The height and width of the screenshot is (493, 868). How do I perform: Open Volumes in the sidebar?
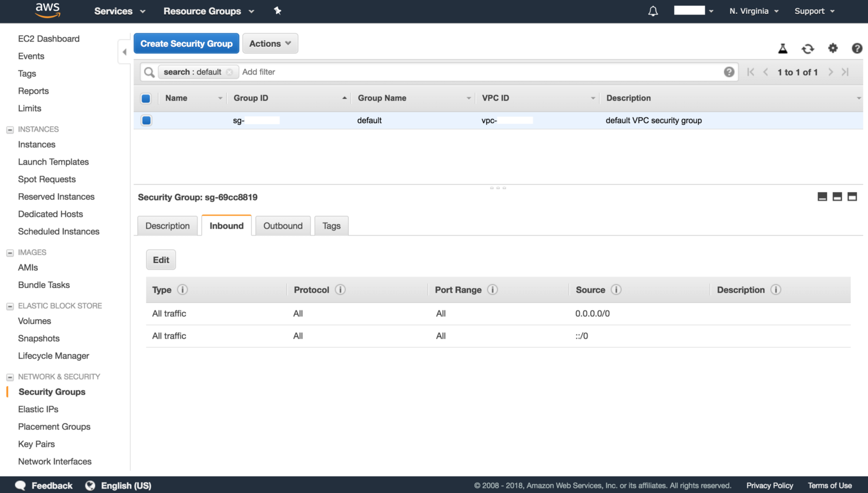35,321
